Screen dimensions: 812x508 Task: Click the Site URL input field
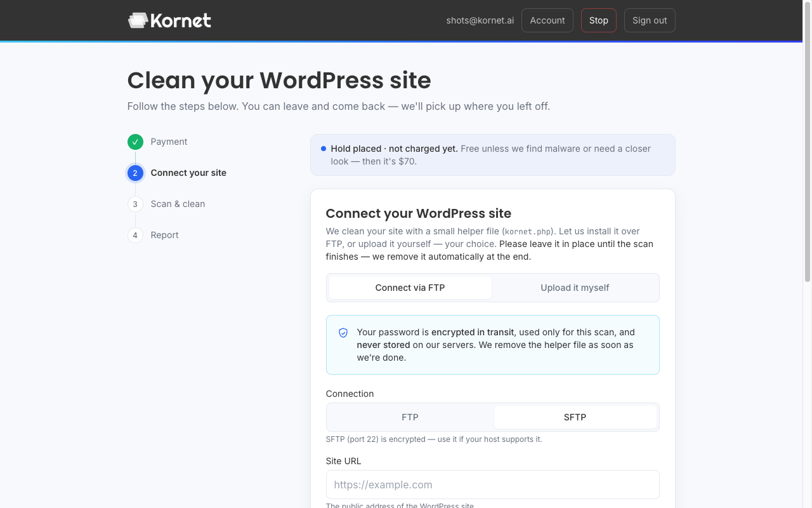(493, 485)
